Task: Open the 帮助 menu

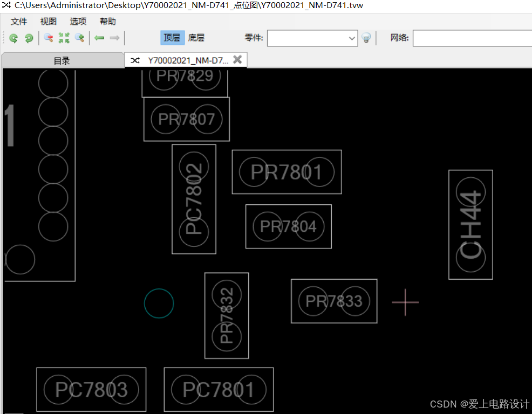Action: pos(108,22)
